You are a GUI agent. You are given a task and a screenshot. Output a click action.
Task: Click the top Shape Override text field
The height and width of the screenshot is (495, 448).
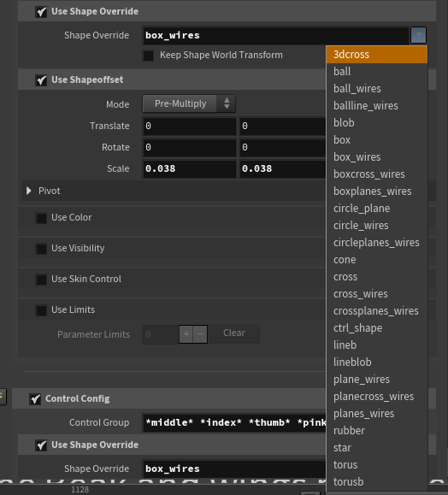(x=276, y=35)
